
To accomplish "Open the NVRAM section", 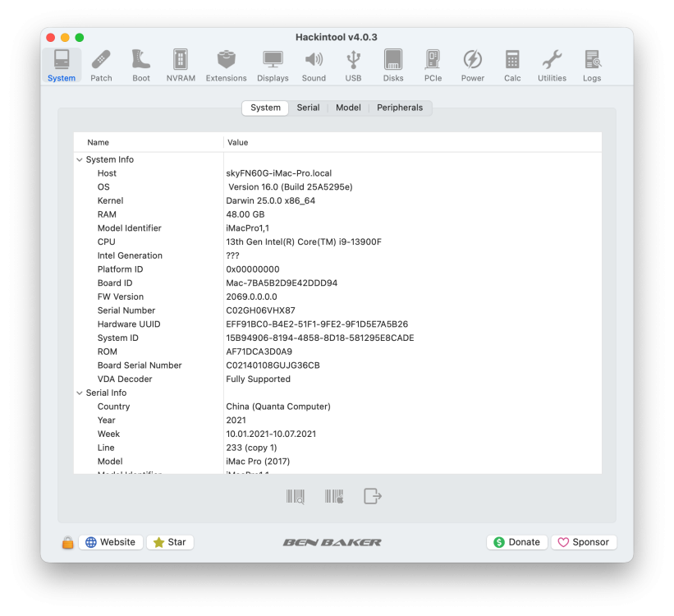I will pos(181,66).
